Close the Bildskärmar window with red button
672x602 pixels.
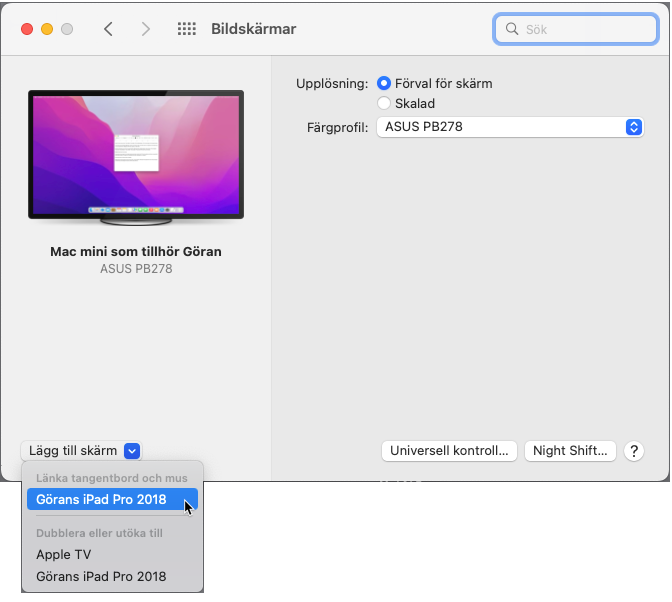(x=27, y=29)
